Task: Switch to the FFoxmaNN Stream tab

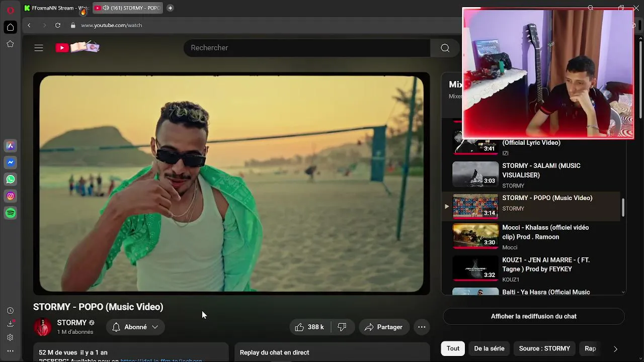Action: tap(57, 8)
